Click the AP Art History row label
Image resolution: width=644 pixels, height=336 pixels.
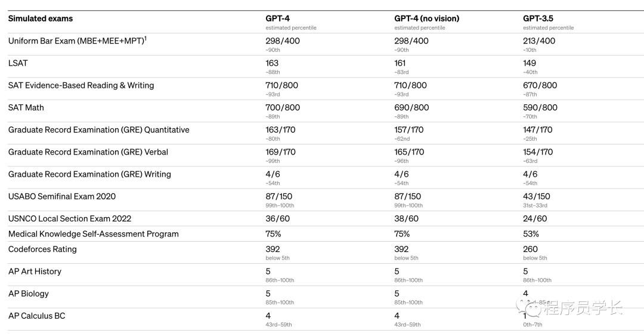[x=35, y=271]
